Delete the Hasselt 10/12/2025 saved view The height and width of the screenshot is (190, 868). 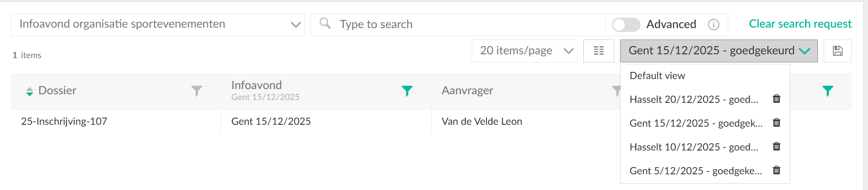[776, 147]
